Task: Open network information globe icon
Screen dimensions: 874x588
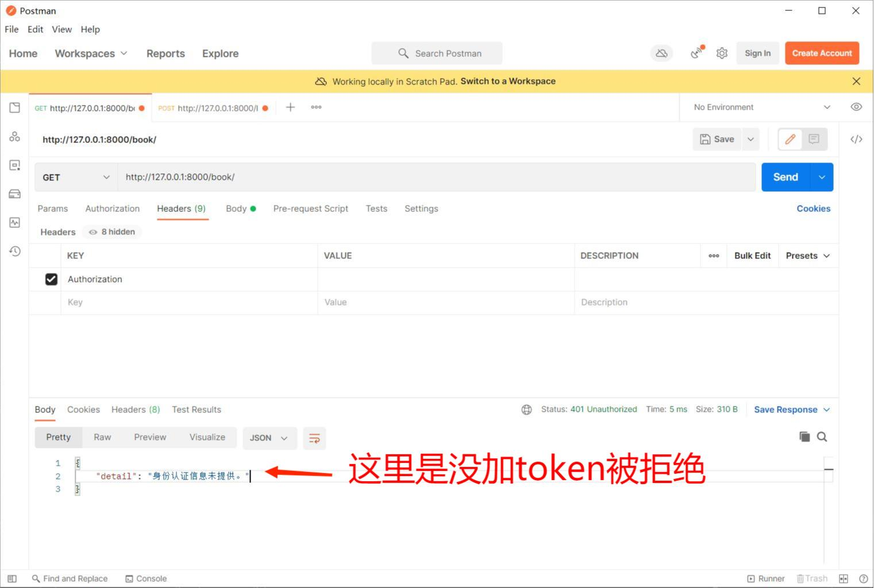Action: tap(526, 409)
